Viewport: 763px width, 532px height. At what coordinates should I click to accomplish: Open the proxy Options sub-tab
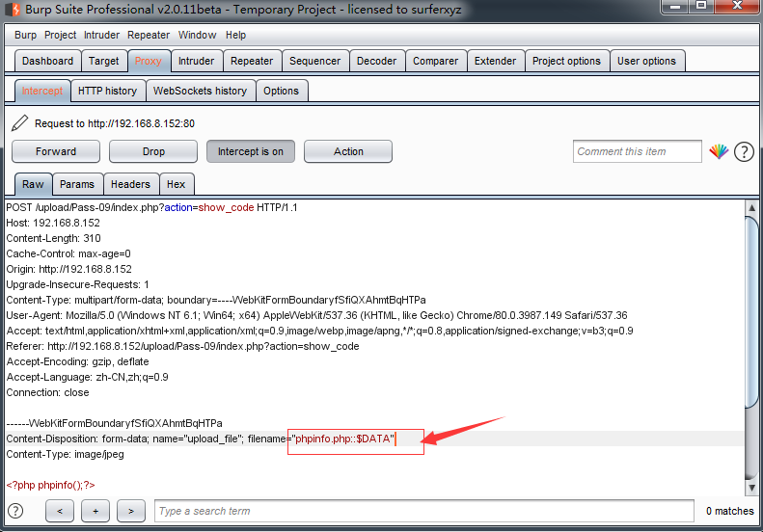pos(282,91)
